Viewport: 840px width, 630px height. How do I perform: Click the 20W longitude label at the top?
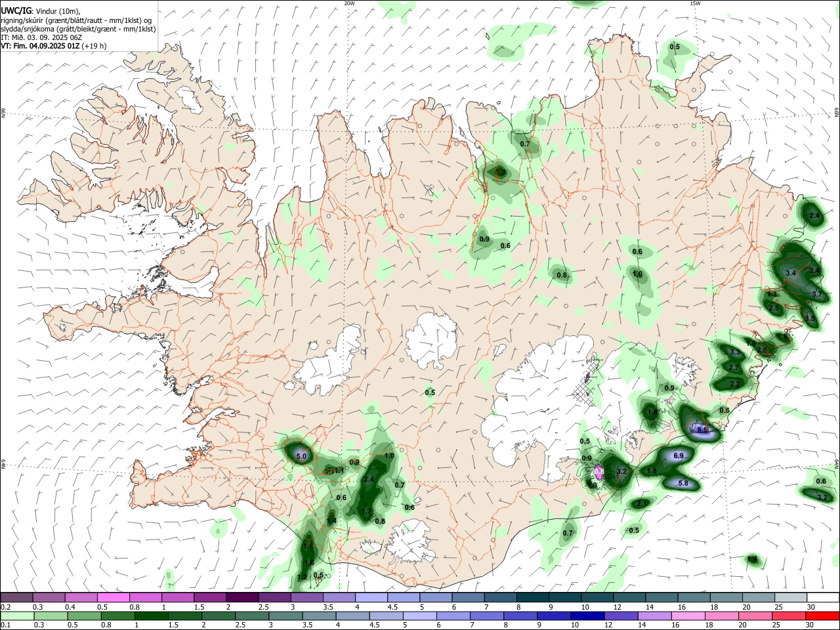349,3
